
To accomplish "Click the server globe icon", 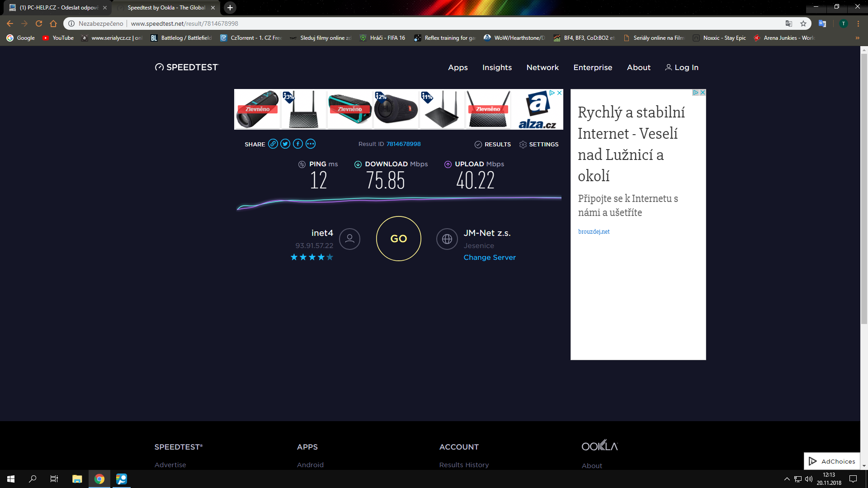I will (x=447, y=239).
